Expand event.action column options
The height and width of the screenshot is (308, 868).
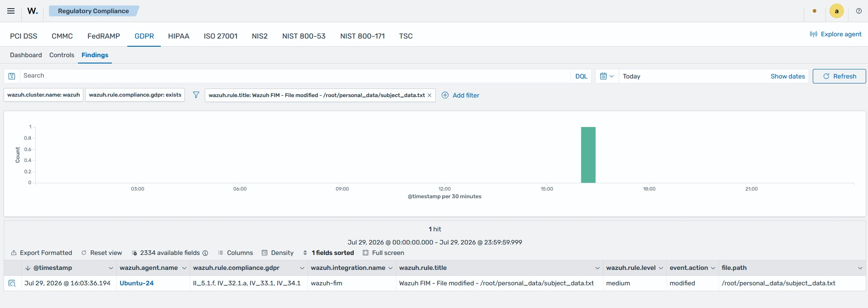coord(713,268)
